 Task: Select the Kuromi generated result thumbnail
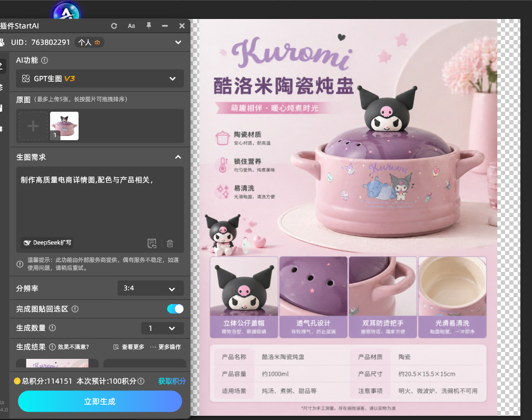point(57,364)
